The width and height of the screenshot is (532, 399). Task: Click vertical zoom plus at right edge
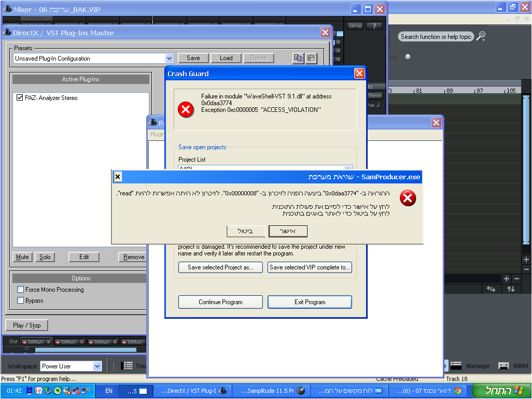click(x=526, y=260)
